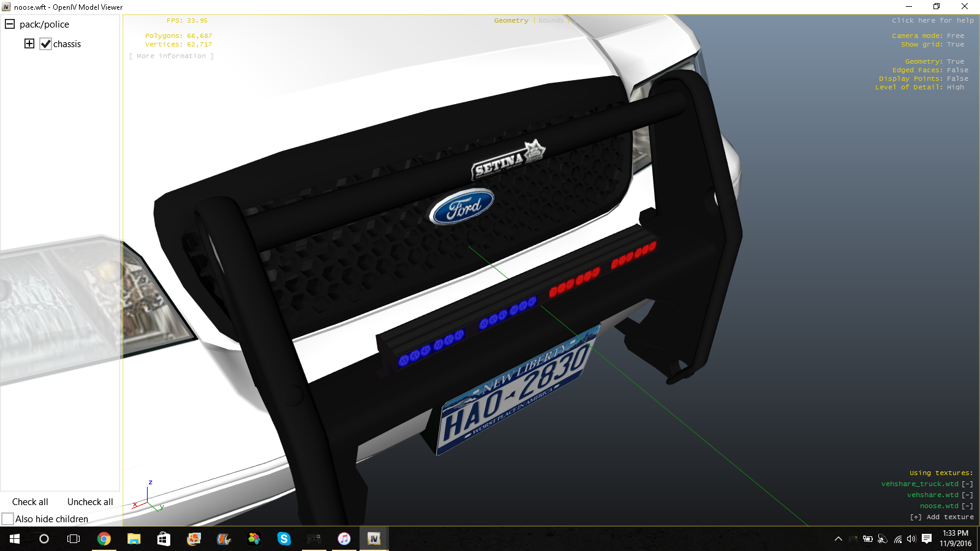The image size is (980, 551).
Task: Open Google Chrome from the taskbar
Action: pos(104,539)
